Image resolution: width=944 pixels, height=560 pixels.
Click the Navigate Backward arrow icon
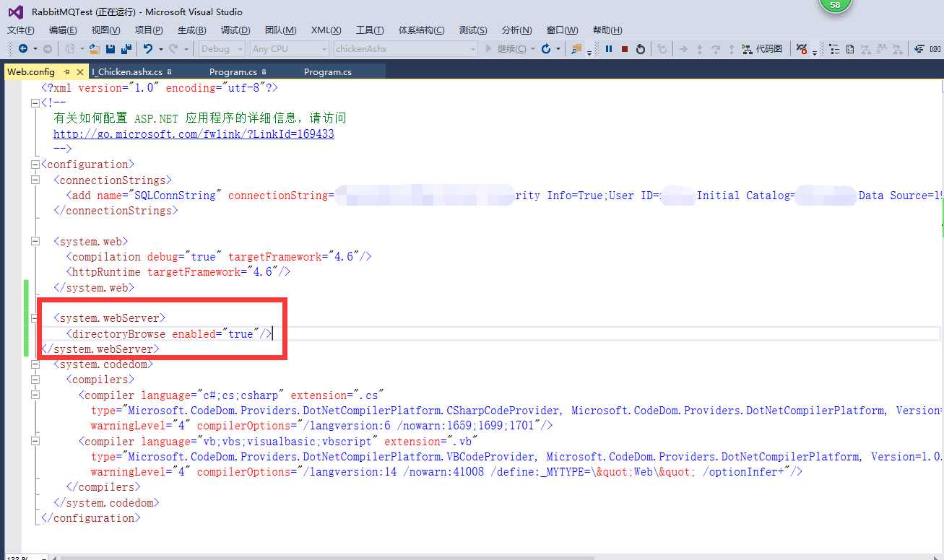[24, 49]
